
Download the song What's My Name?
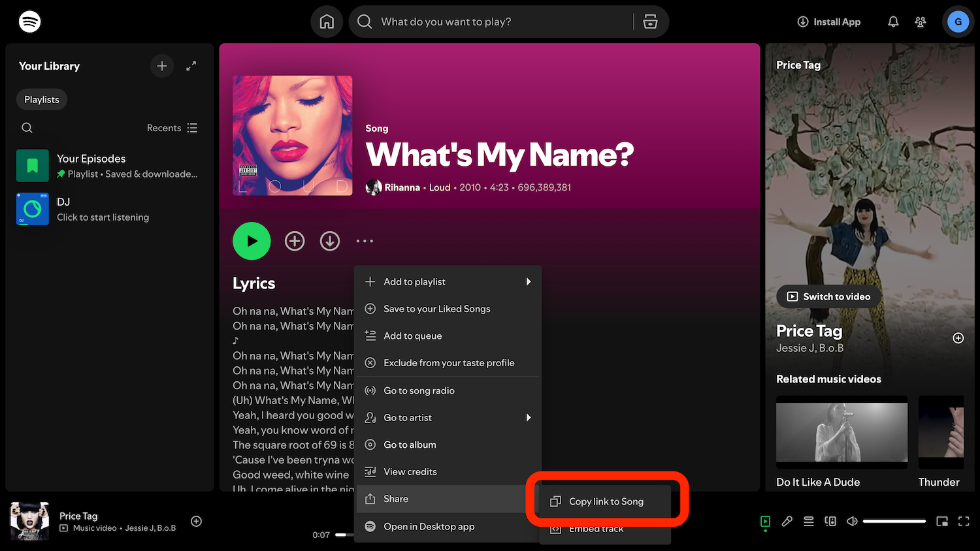coord(330,241)
